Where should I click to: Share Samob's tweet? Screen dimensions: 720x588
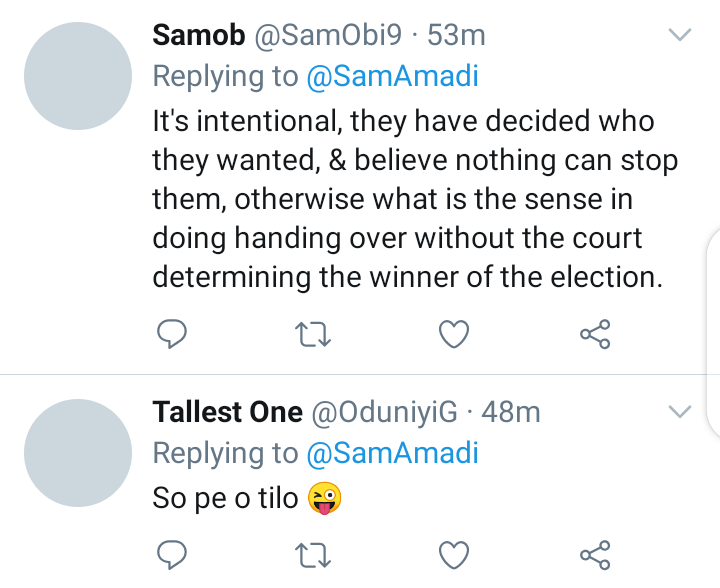click(595, 334)
